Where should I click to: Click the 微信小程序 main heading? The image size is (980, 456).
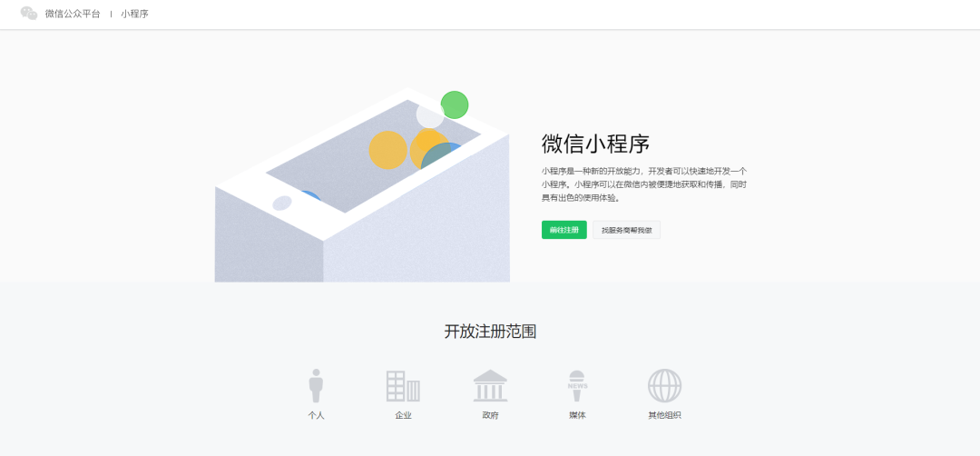(595, 144)
